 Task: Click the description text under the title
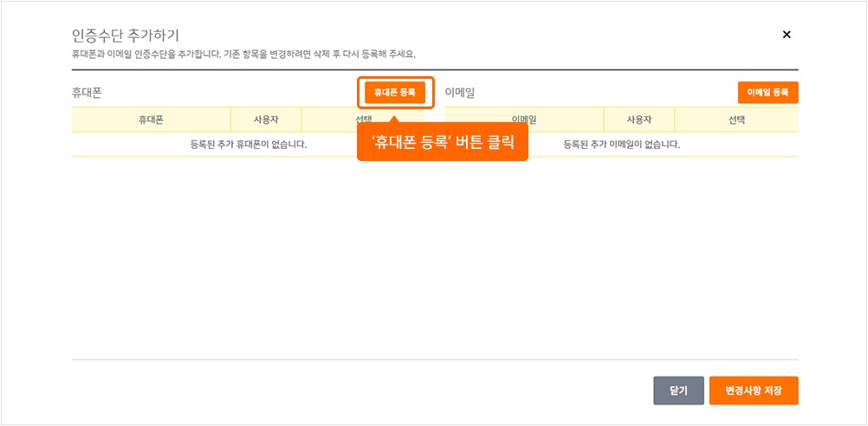coord(243,55)
